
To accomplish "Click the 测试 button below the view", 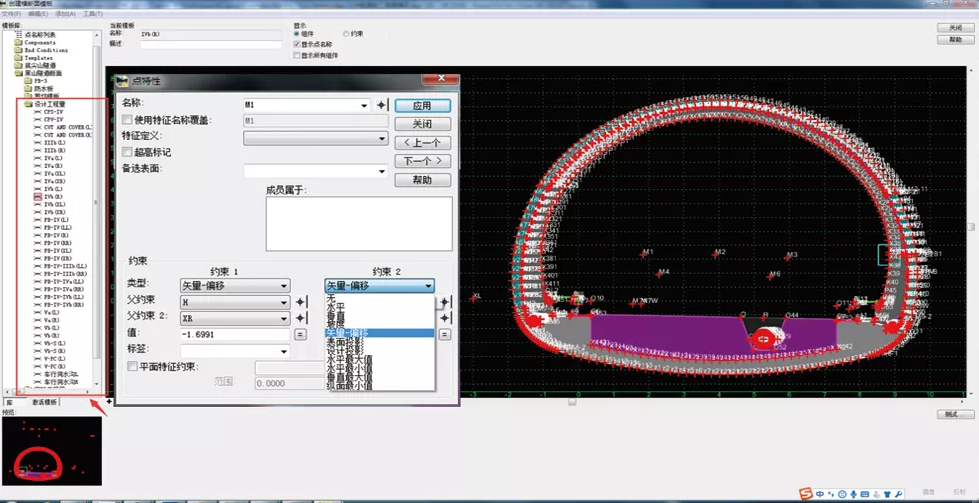I will tap(955, 415).
